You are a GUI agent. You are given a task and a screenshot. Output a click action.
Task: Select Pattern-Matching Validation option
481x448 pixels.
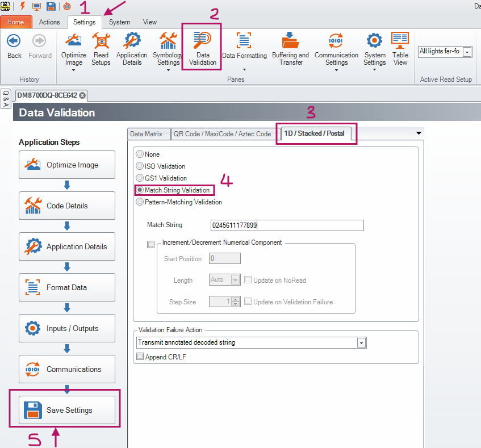pyautogui.click(x=140, y=202)
